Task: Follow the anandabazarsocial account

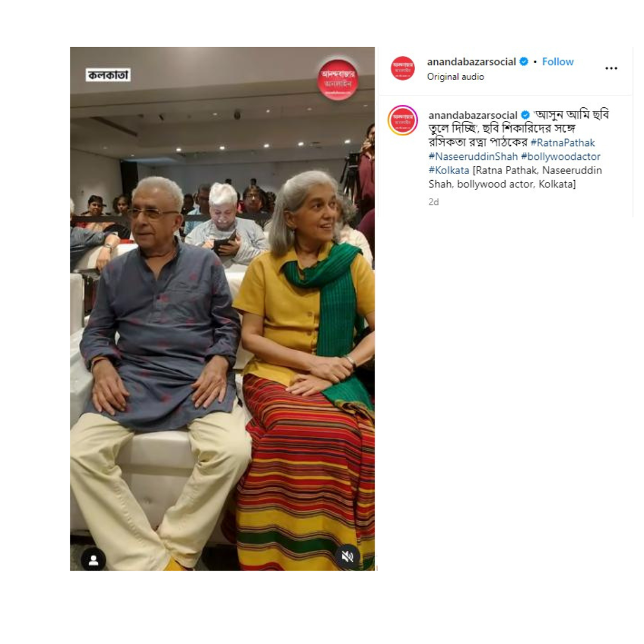Action: pos(558,61)
